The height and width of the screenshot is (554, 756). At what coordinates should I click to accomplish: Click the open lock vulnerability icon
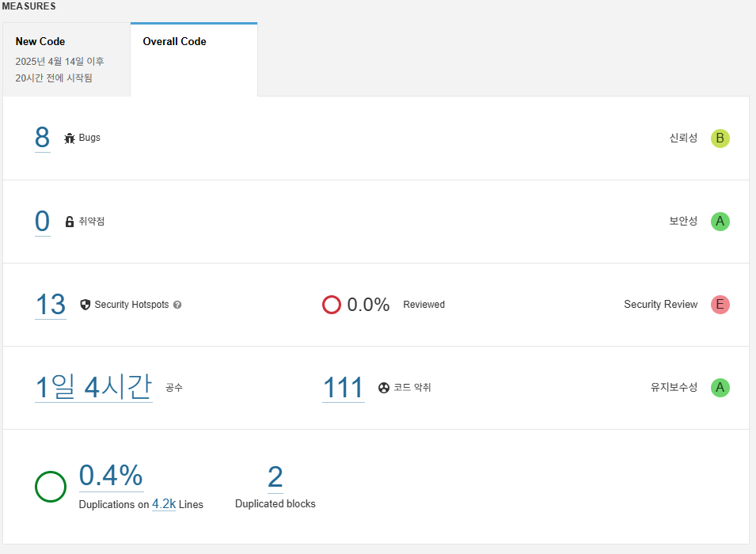click(70, 222)
